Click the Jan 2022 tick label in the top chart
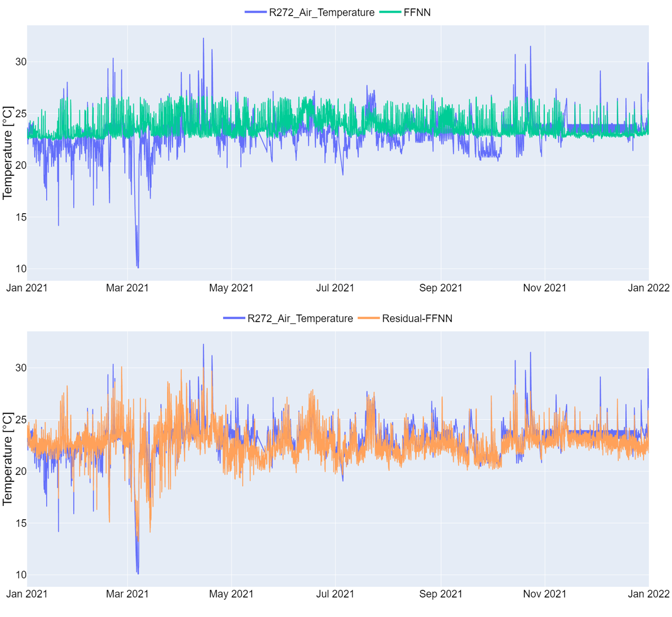 click(648, 288)
